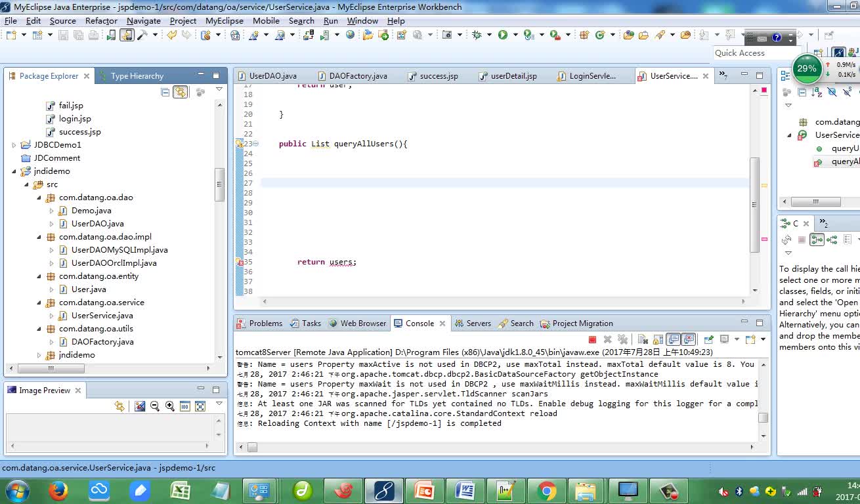Click the editor vertical scrollbar
This screenshot has width=860, height=504.
[x=754, y=205]
